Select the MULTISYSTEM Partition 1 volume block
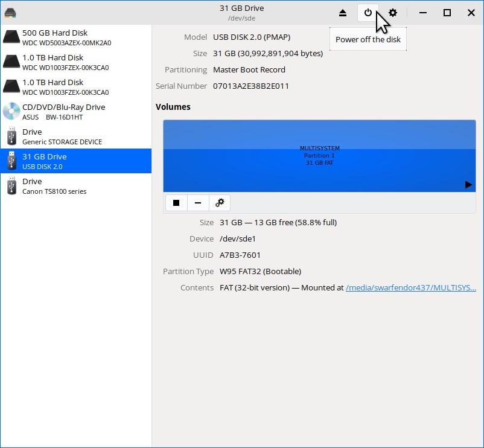Screen dimensions: 484x448 (319, 156)
